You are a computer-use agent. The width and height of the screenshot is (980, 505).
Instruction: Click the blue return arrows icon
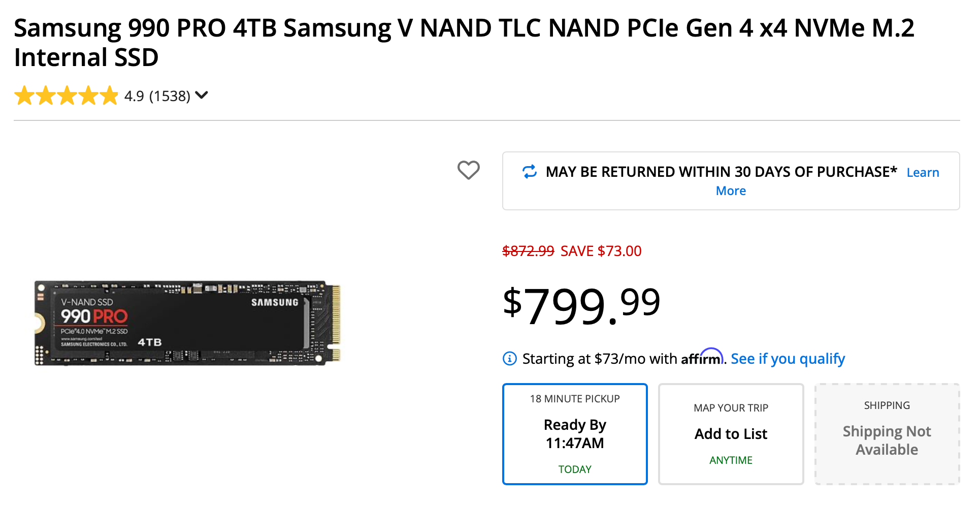point(530,172)
